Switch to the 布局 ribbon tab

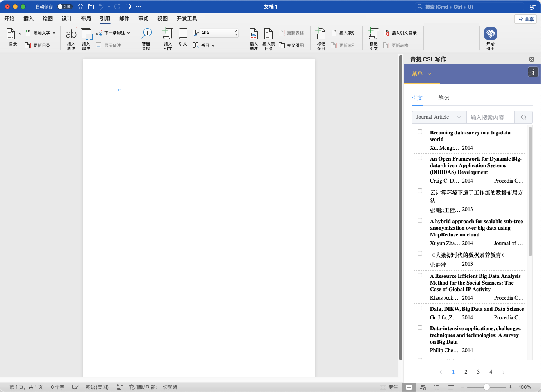(86, 18)
